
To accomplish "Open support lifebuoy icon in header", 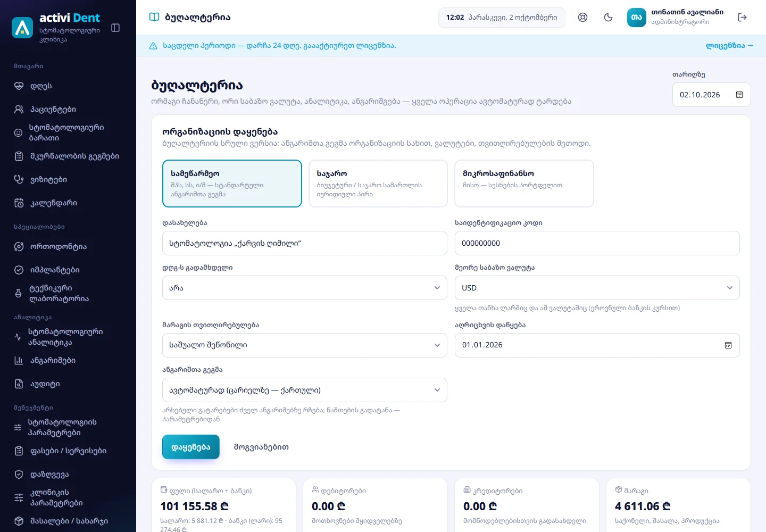I will coord(582,18).
